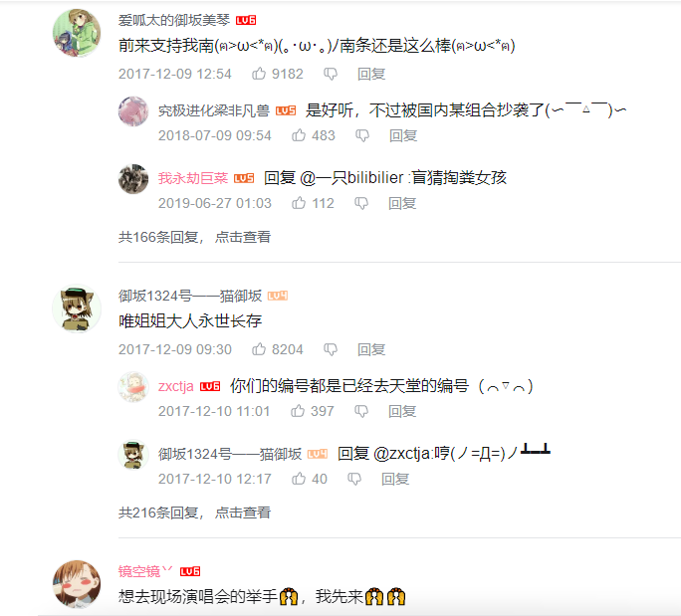Image resolution: width=681 pixels, height=616 pixels.
Task: Open the avatar of 镜空镜
Action: pos(77,584)
